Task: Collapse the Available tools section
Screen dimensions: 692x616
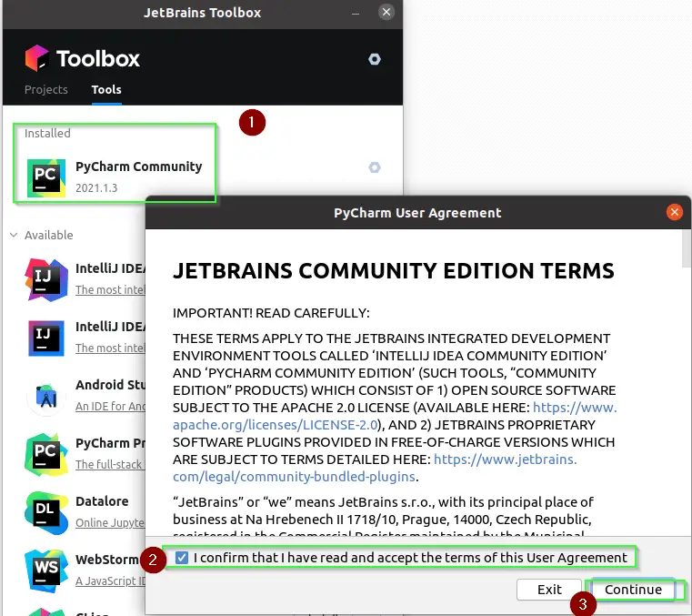Action: [x=14, y=235]
